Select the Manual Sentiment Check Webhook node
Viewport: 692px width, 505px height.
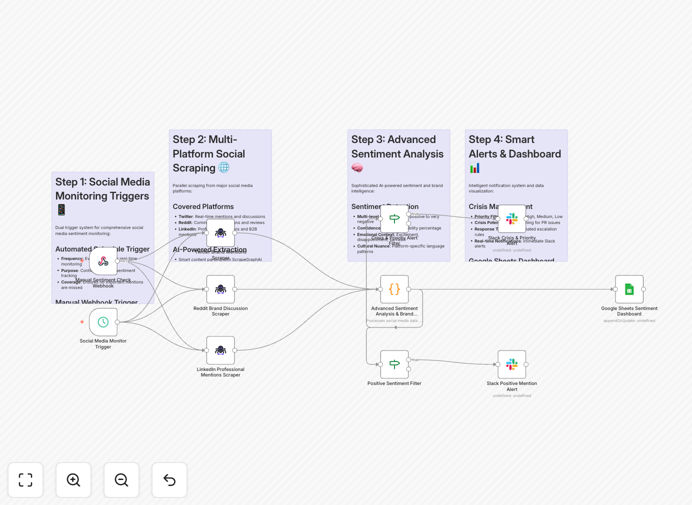[x=103, y=261]
